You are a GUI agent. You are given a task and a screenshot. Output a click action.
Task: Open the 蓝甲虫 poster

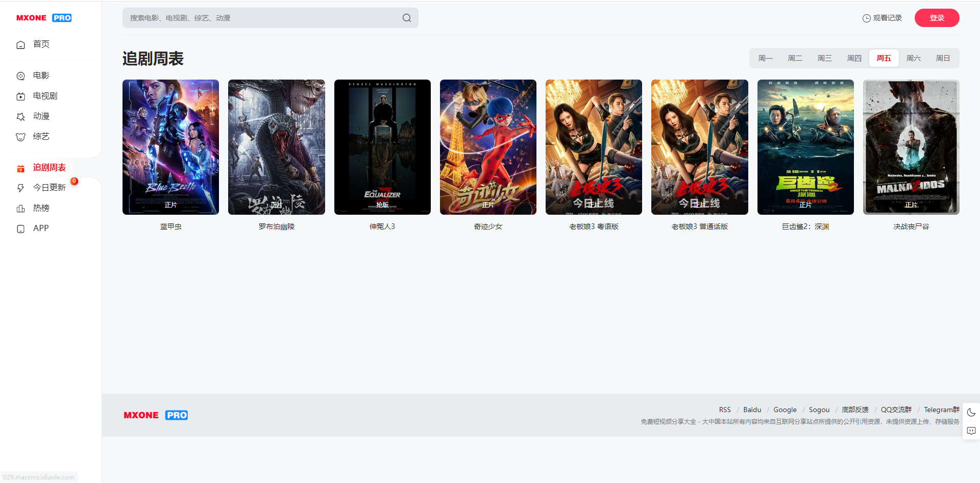[170, 147]
